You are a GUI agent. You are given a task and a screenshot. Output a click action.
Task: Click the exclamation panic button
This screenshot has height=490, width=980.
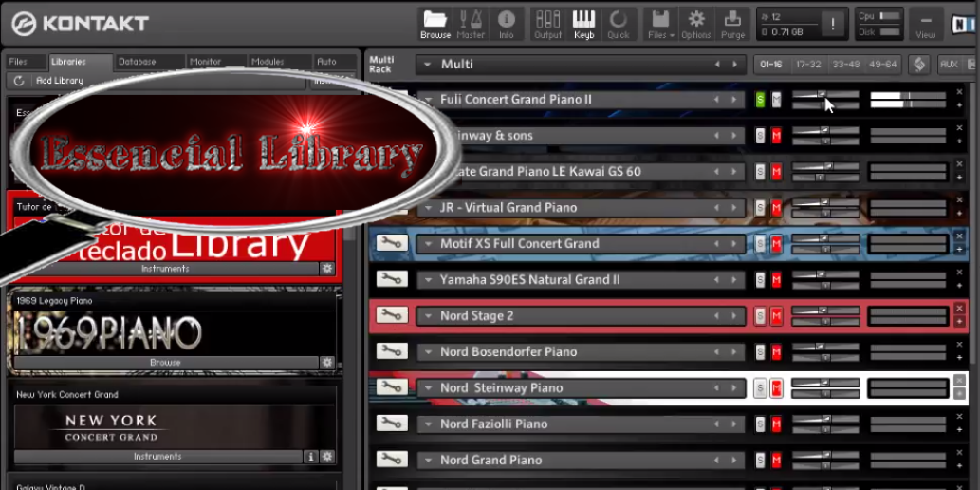coord(833,25)
